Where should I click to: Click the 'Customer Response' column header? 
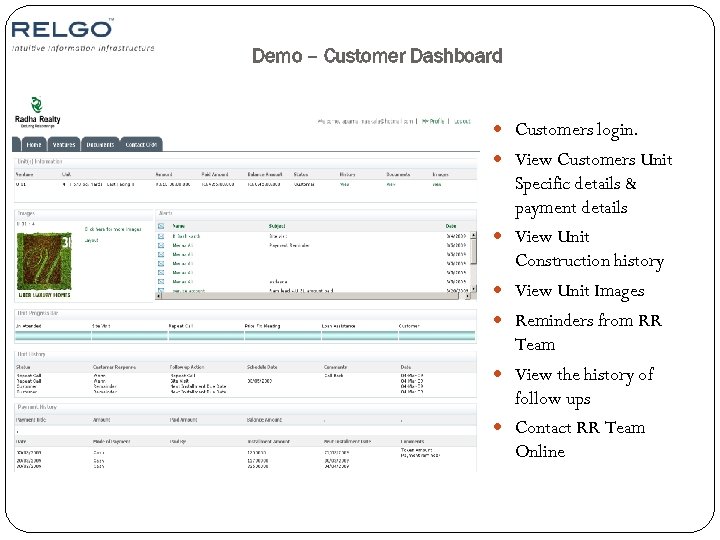coord(114,367)
